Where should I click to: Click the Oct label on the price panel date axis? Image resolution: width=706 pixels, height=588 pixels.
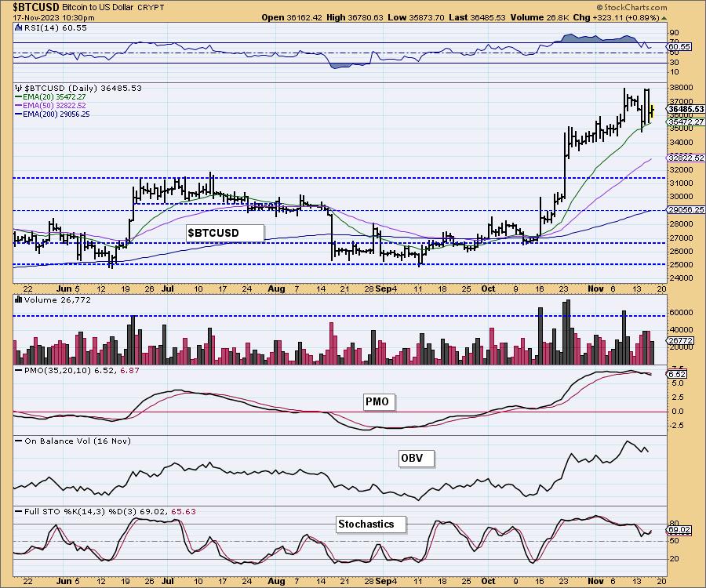pos(488,289)
